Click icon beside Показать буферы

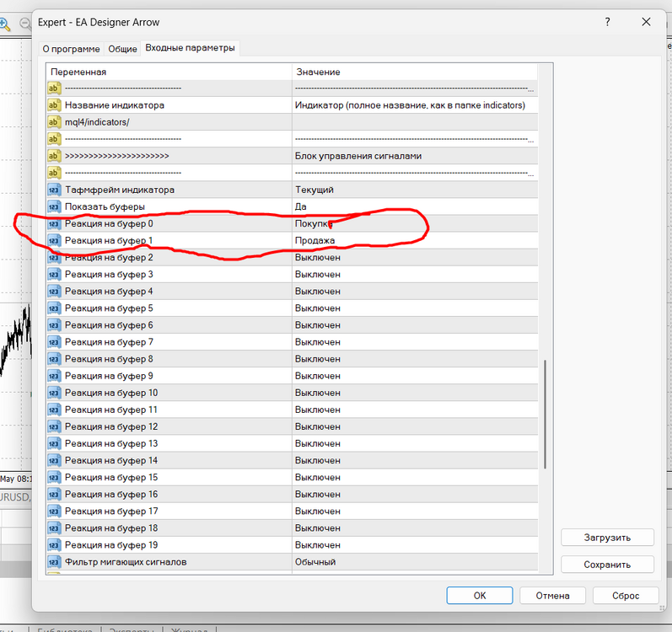[54, 206]
